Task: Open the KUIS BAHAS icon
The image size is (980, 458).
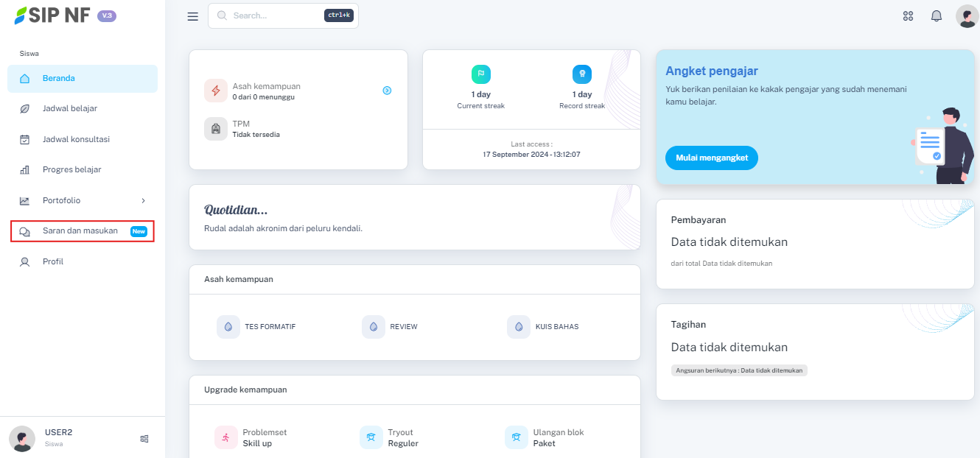Action: tap(519, 327)
